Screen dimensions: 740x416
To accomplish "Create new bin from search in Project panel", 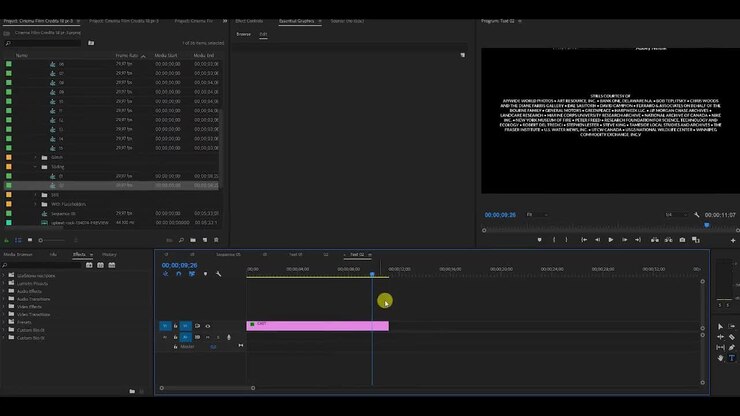I will (x=91, y=43).
